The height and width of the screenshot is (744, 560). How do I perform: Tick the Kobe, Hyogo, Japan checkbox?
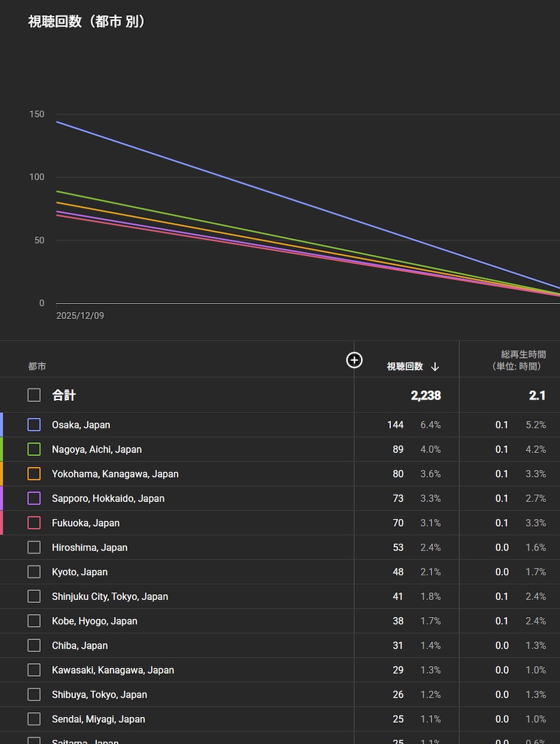tap(34, 621)
